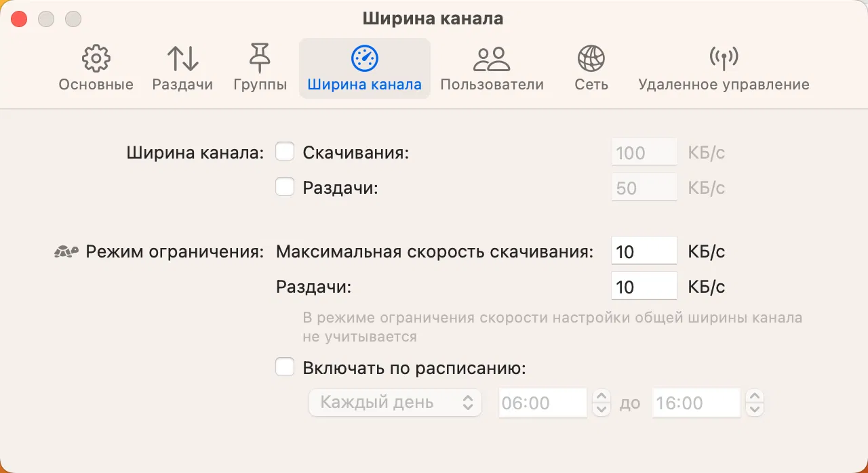Screen dimensions: 868x473
Task: Enable the Скачивания bandwidth limit checkbox
Action: coord(285,152)
